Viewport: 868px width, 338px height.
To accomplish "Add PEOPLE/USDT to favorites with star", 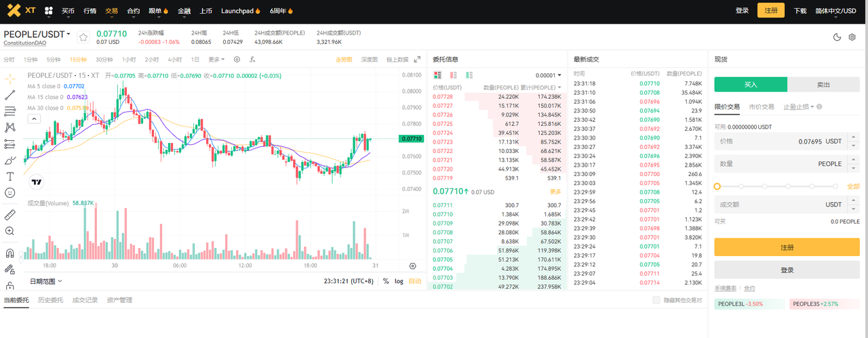I will click(x=83, y=37).
